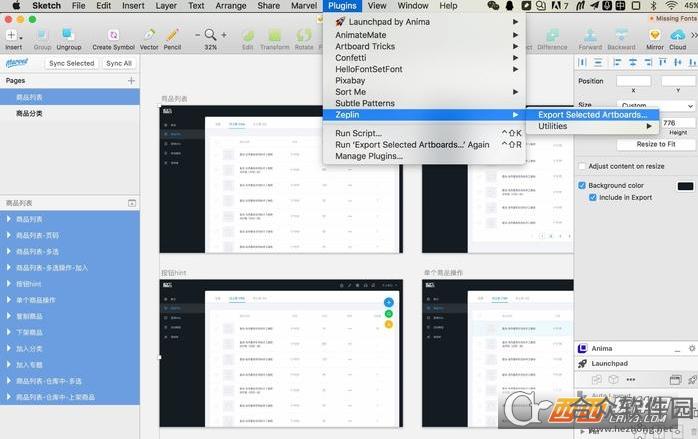Click Launchpad rocket icon in Anima panel
The width and height of the screenshot is (698, 439).
(582, 364)
